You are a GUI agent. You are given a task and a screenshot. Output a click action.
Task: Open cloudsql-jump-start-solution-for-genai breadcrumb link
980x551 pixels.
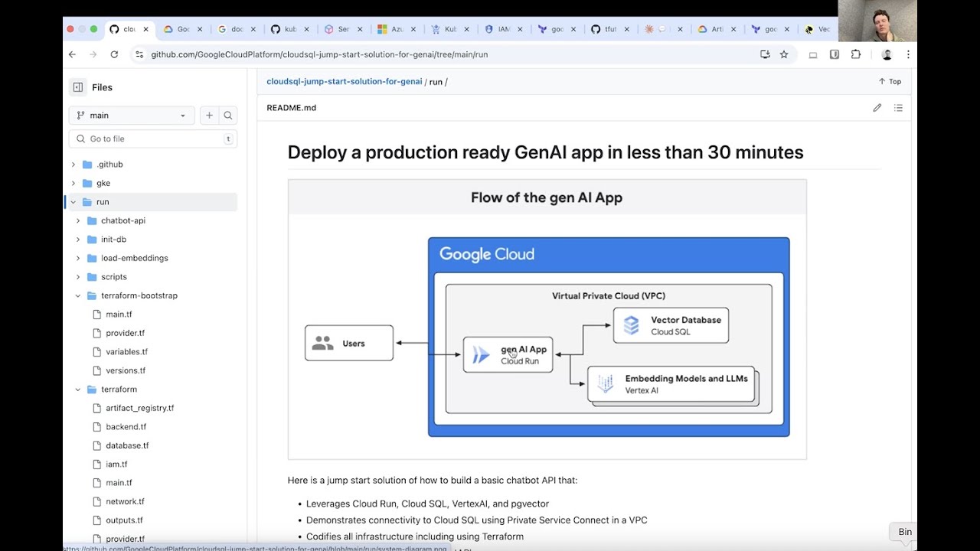pyautogui.click(x=345, y=81)
